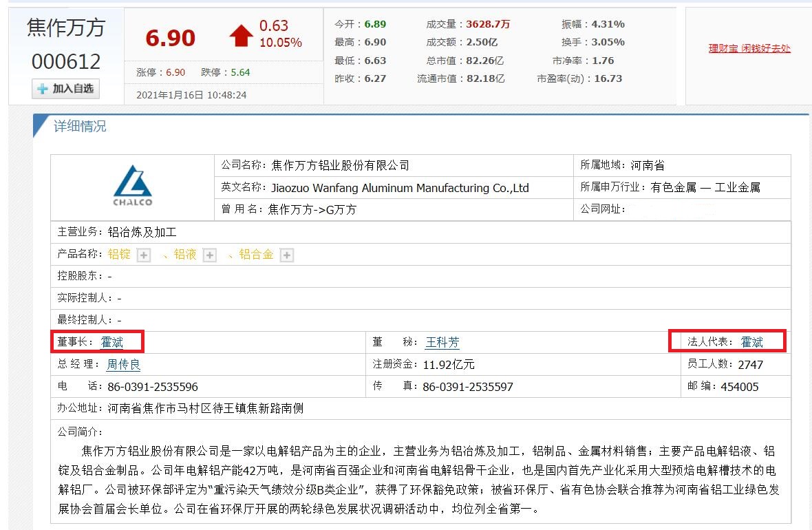
Task: Click postal code 454005
Action: click(x=740, y=387)
